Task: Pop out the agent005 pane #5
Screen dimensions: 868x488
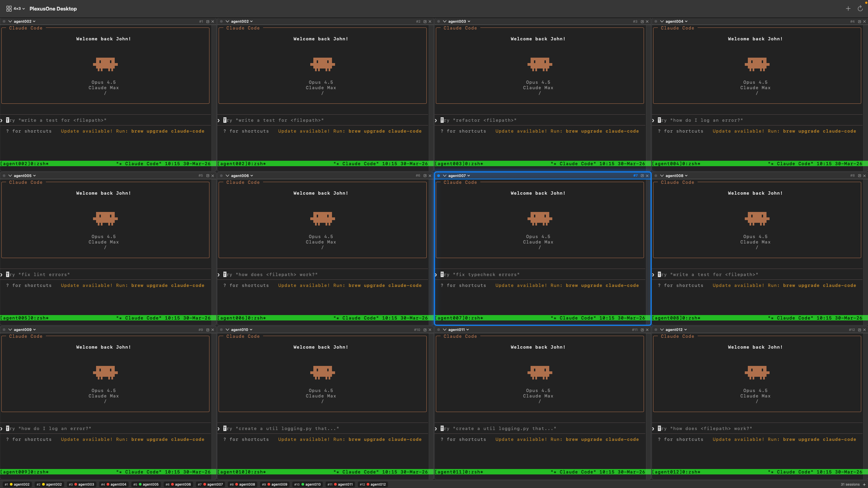Action: tap(208, 176)
